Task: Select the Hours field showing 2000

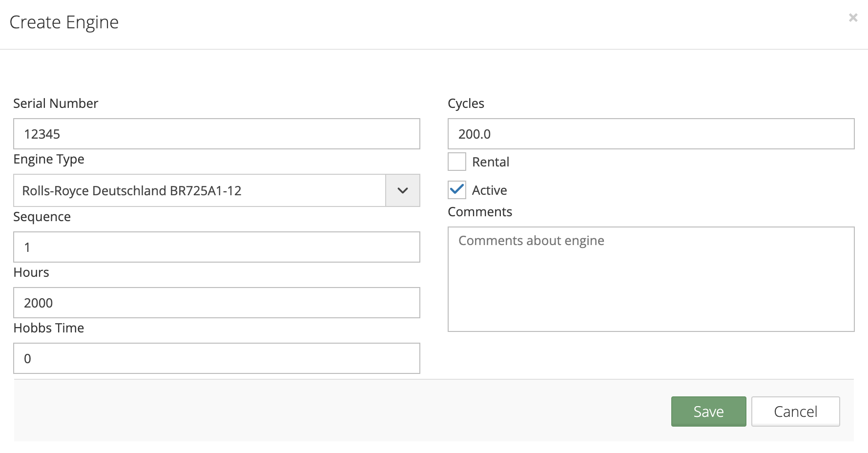Action: (216, 303)
